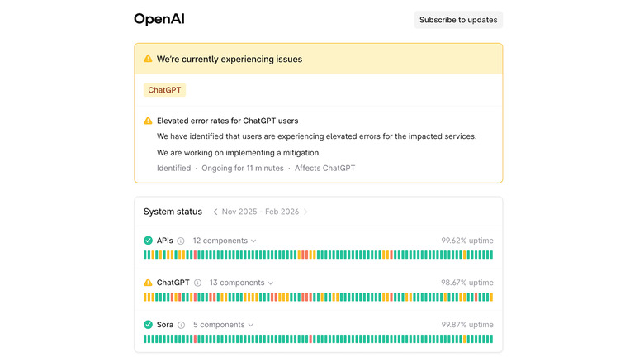Click Subscribe to updates button
Screen dimensions: 644x362
pos(458,20)
